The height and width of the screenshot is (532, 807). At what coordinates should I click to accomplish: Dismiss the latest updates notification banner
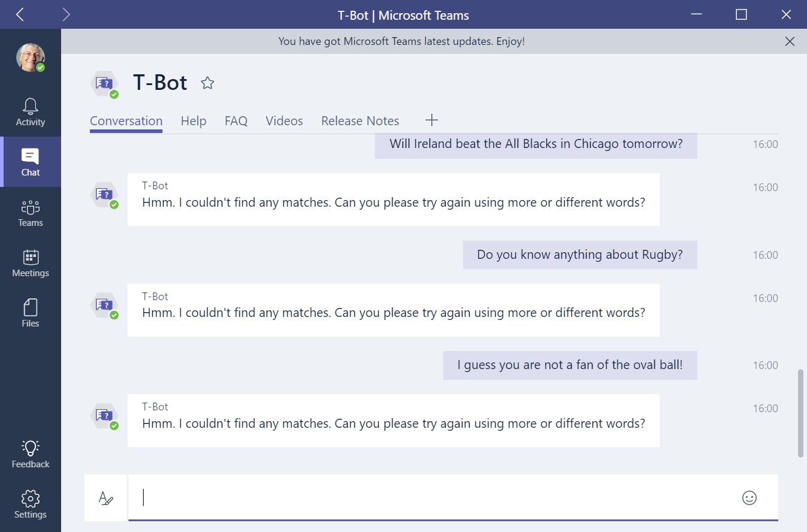[x=790, y=41]
